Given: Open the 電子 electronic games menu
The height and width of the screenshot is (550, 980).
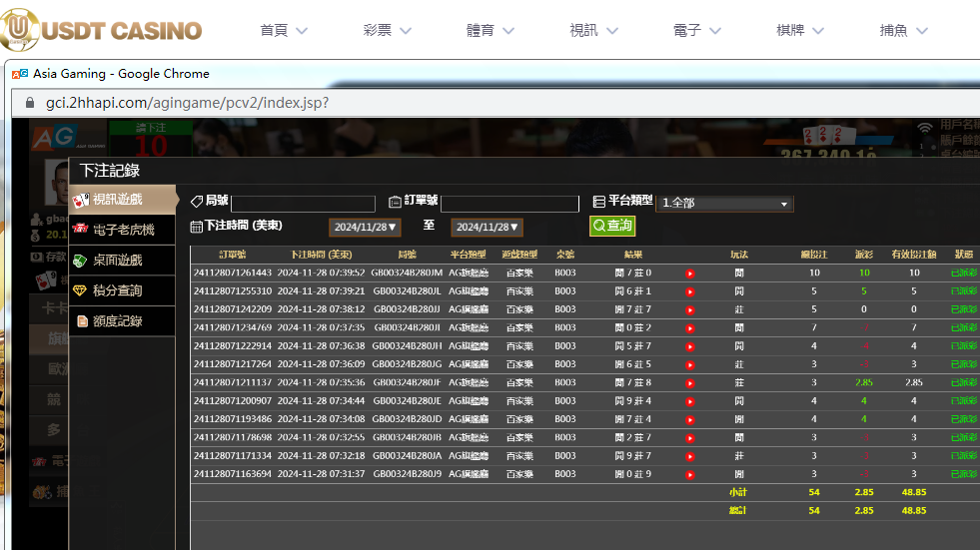Looking at the screenshot, I should click(697, 30).
